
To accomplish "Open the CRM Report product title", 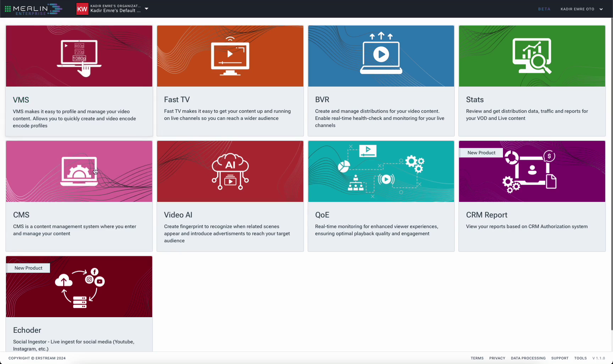I will pyautogui.click(x=487, y=215).
